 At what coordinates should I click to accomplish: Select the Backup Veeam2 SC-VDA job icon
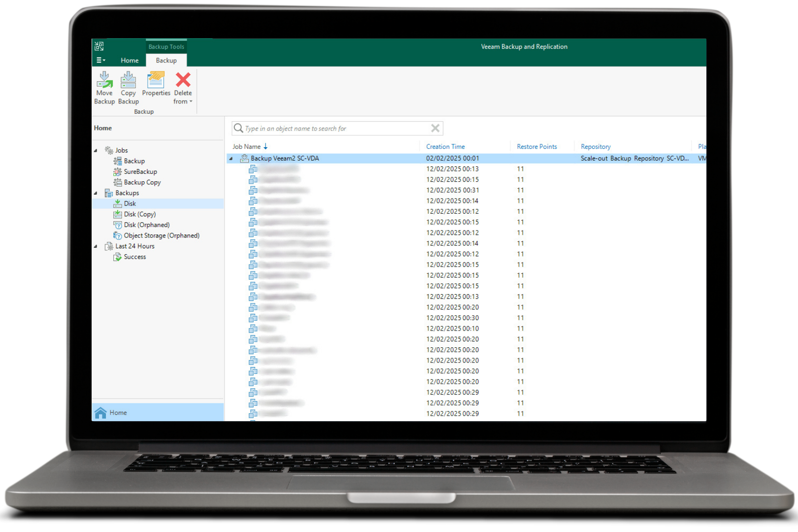[244, 158]
